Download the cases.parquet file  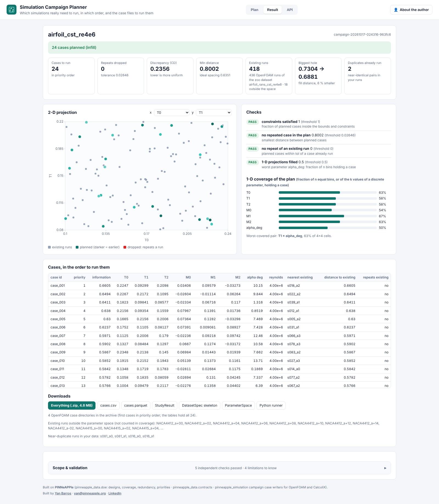point(136,406)
